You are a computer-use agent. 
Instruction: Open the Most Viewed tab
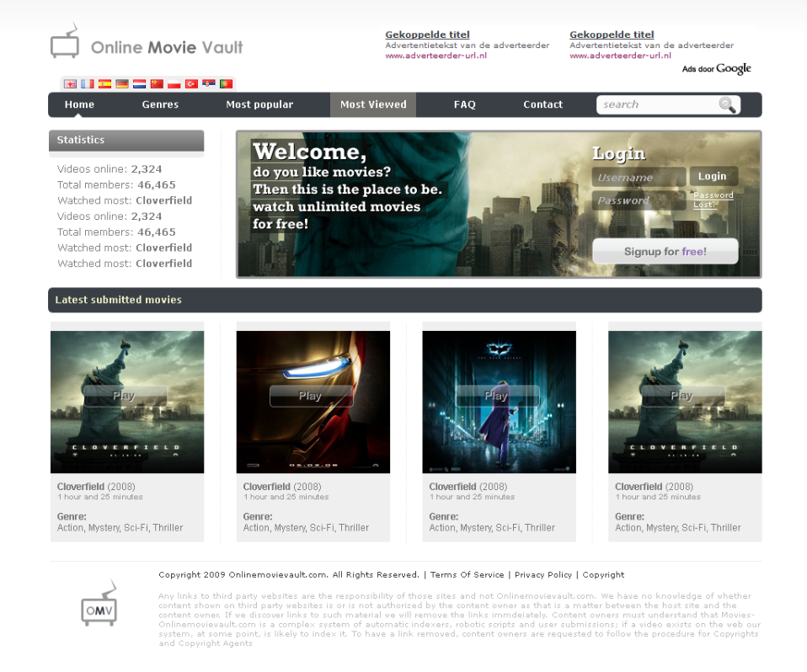[373, 104]
